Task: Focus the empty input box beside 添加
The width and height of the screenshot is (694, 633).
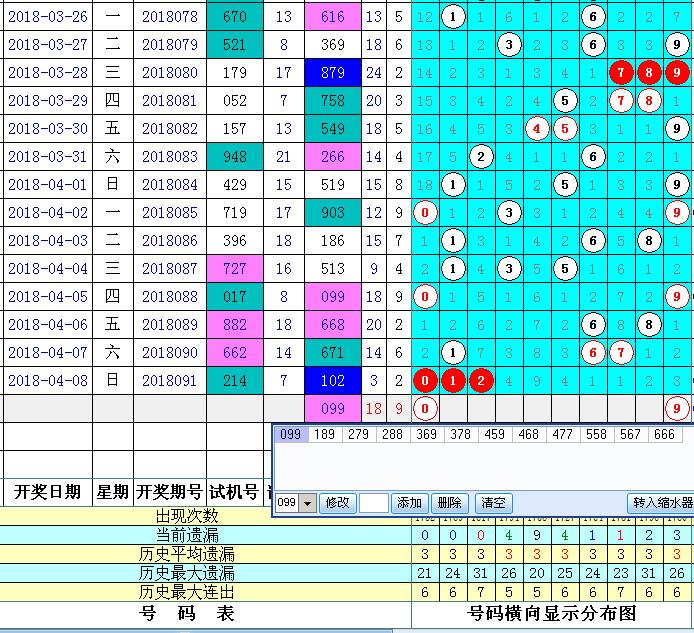Action: 374,503
